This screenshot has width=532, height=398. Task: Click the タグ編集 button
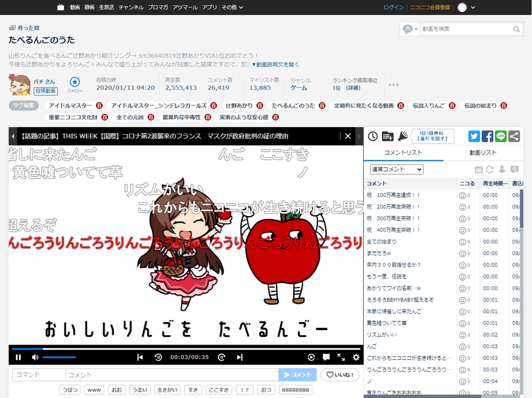tap(24, 105)
